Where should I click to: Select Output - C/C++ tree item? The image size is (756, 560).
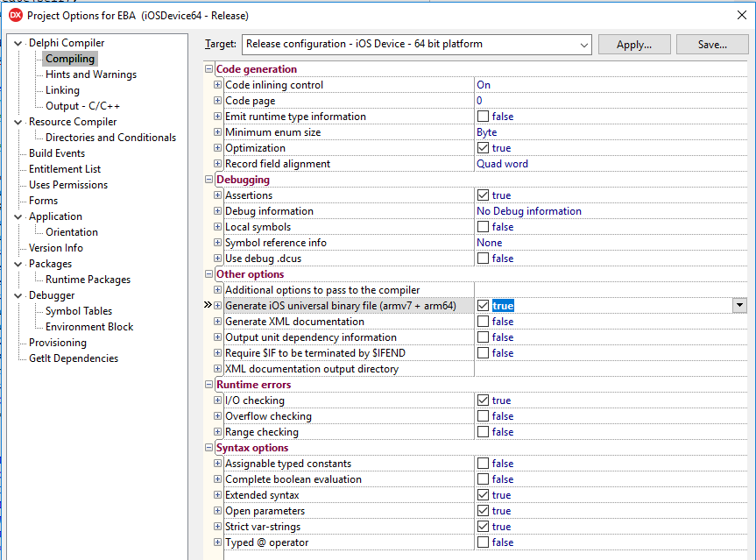click(x=83, y=106)
